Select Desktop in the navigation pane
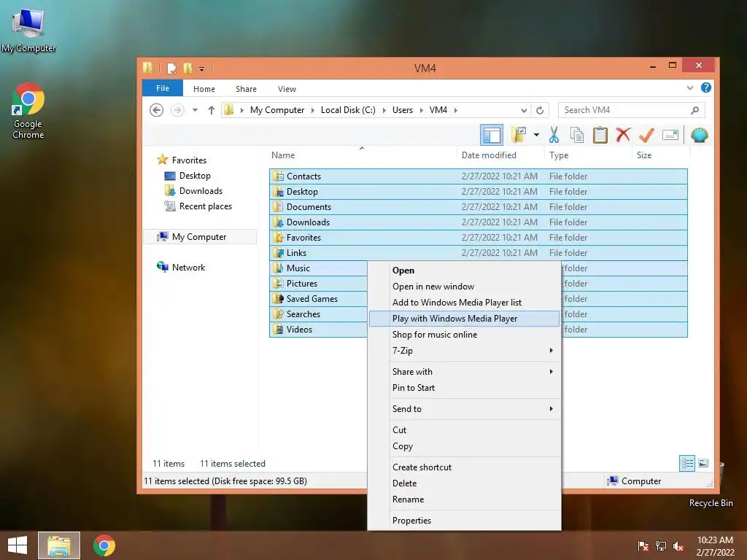The width and height of the screenshot is (747, 560). [x=195, y=176]
